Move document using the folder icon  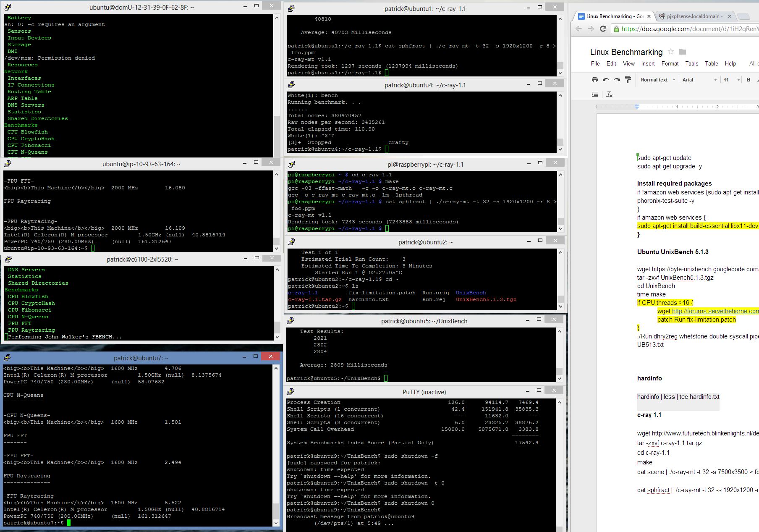(683, 52)
